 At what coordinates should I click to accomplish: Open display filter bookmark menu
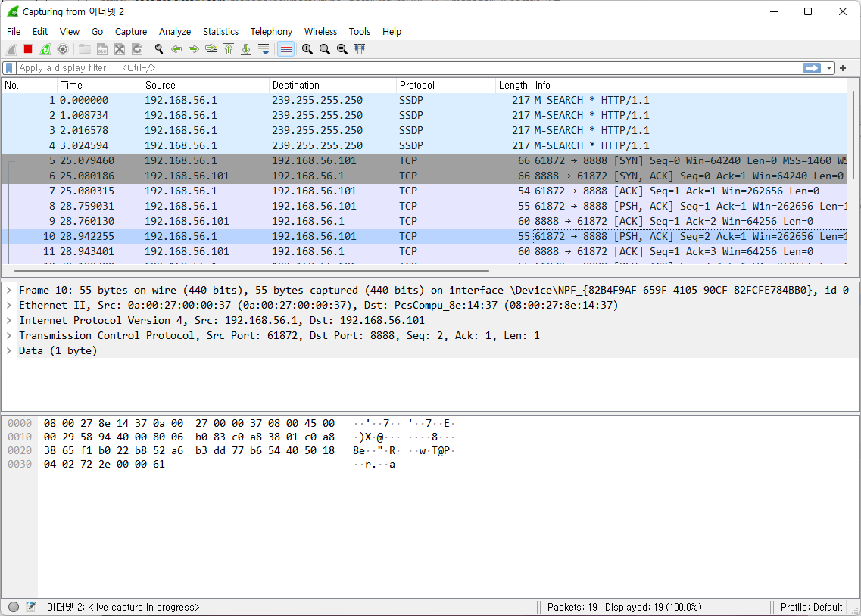[x=9, y=68]
